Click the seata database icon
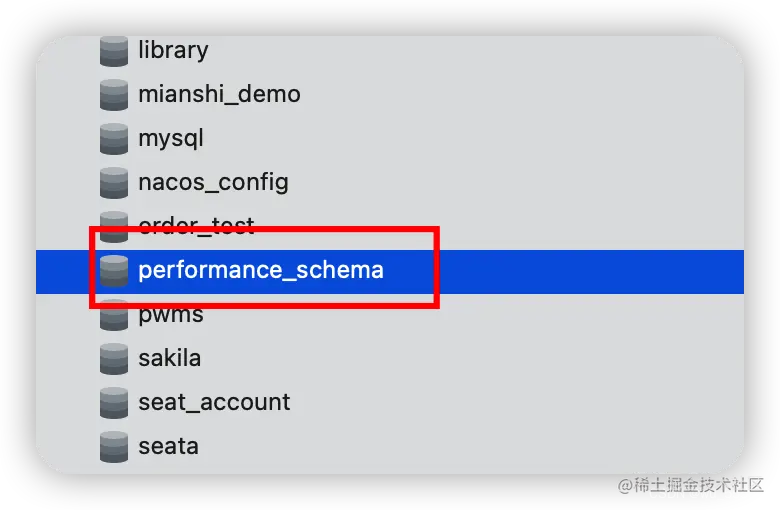Image resolution: width=780 pixels, height=510 pixels. 114,447
